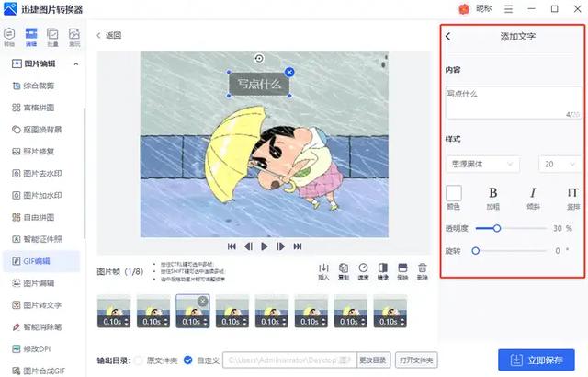Select 宫格拼图 in the sidebar
Image resolution: width=588 pixels, height=377 pixels.
coord(34,108)
